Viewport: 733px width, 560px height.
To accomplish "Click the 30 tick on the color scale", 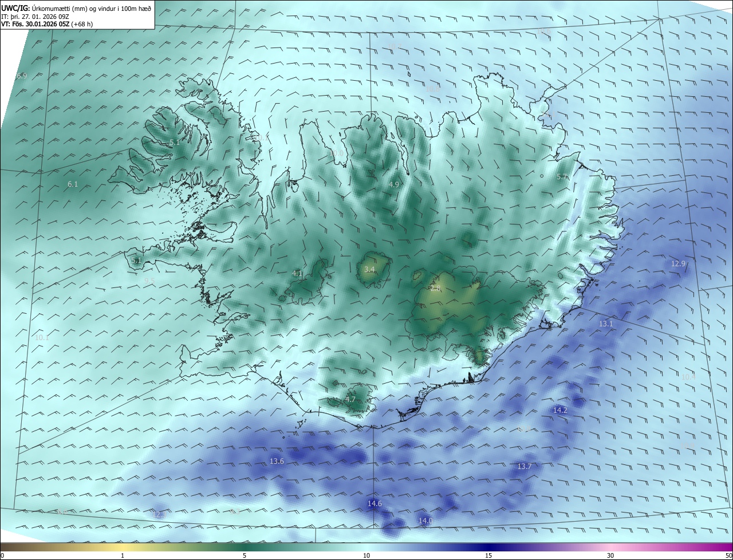I will 610,555.
